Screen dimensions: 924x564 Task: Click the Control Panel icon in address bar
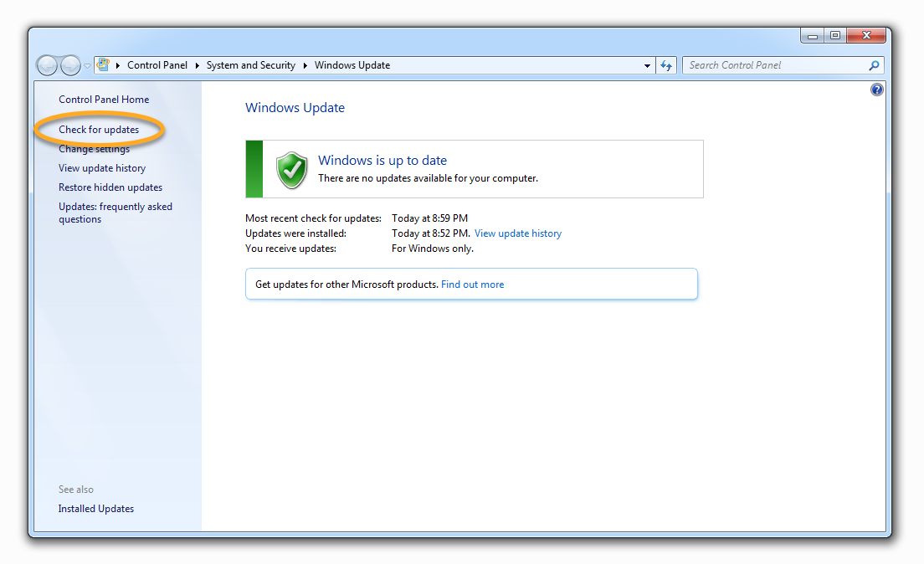coord(104,65)
